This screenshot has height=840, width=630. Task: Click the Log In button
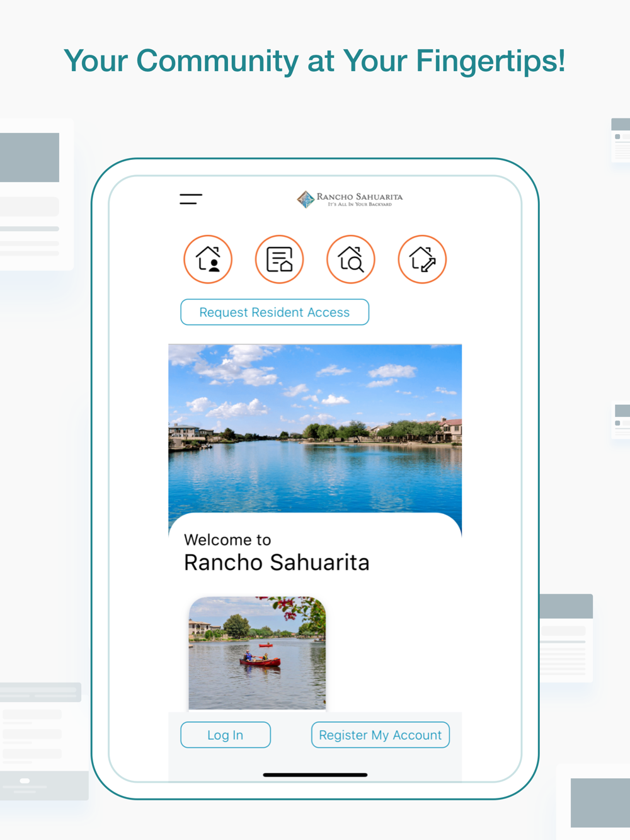(226, 735)
